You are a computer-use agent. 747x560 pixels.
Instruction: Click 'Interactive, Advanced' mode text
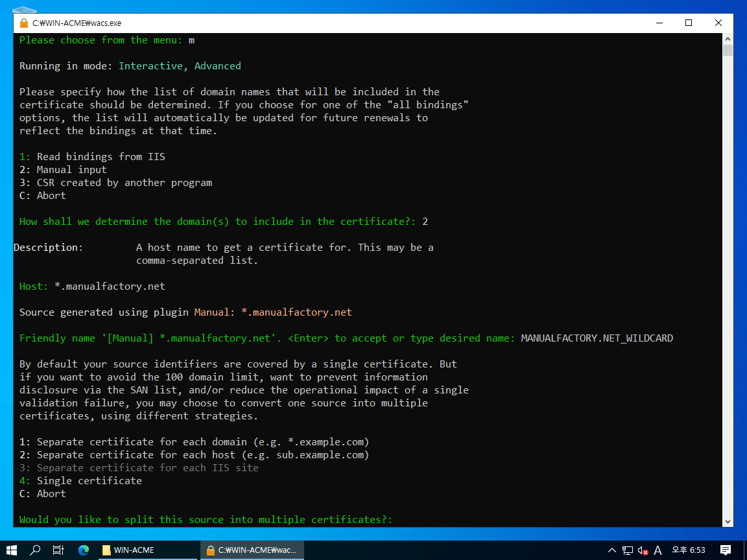tap(180, 65)
